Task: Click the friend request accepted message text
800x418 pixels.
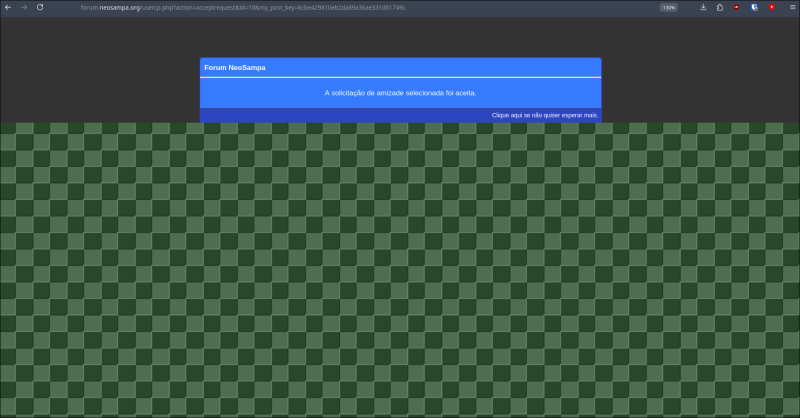Action: tap(400, 93)
